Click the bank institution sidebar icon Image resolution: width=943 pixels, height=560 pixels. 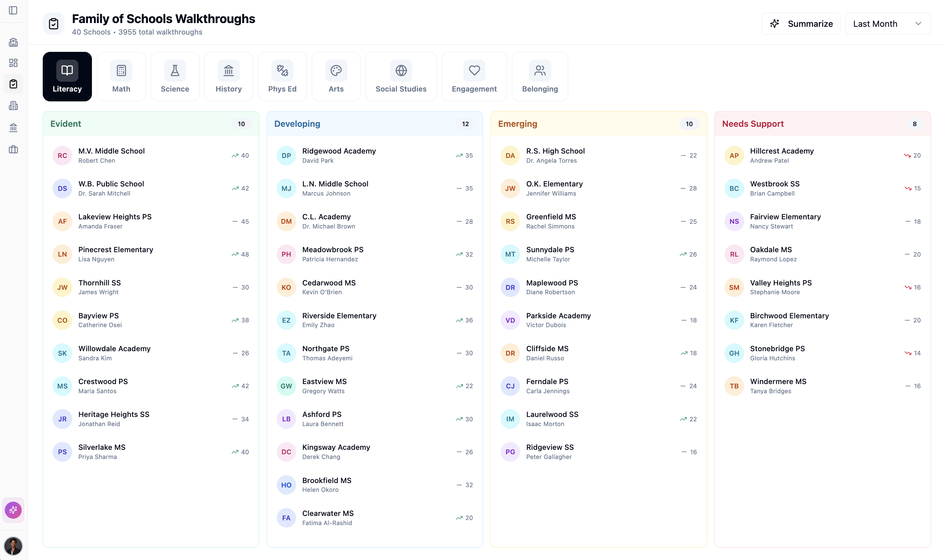pyautogui.click(x=13, y=127)
